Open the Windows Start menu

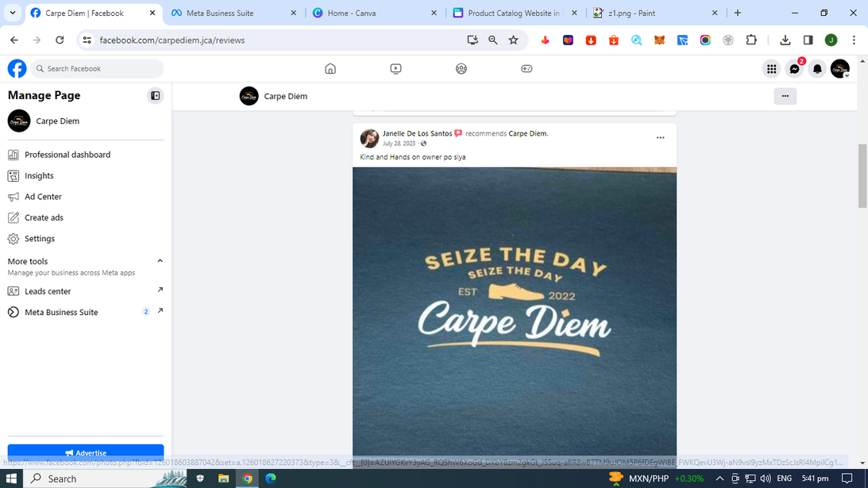[11, 478]
